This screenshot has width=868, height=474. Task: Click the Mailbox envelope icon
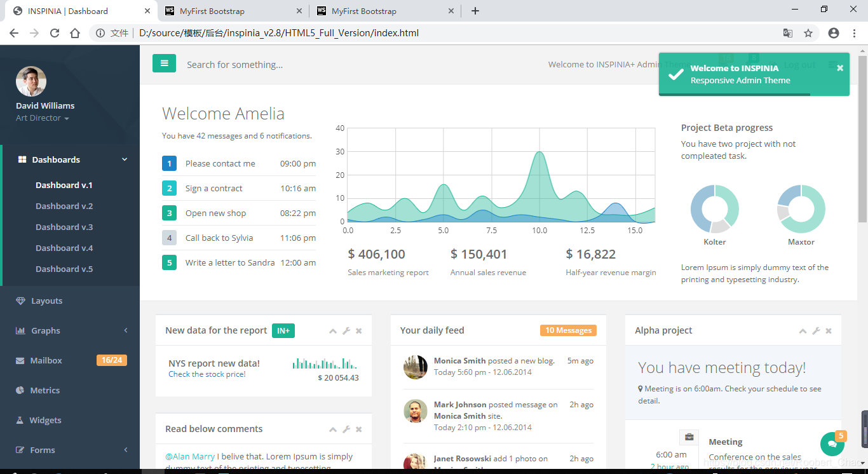coord(20,360)
